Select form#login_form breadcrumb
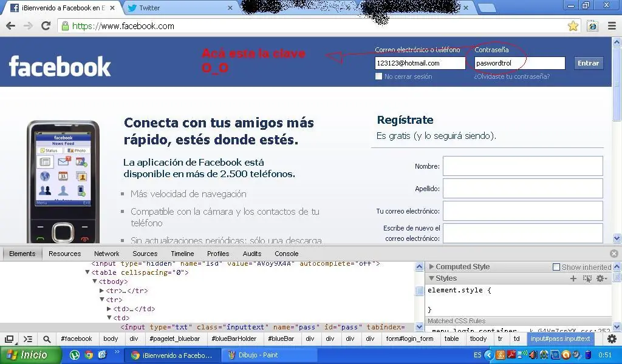622x364 pixels. [409, 339]
